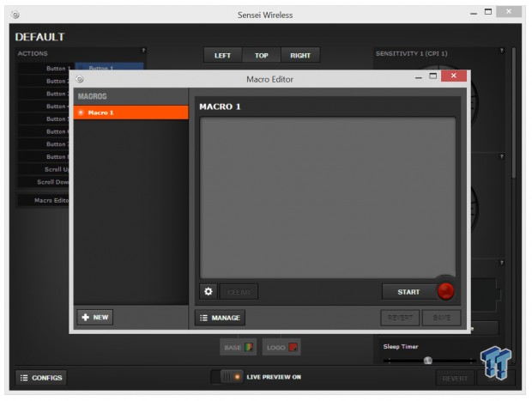Select Button 1 row in Actions list

(44, 68)
